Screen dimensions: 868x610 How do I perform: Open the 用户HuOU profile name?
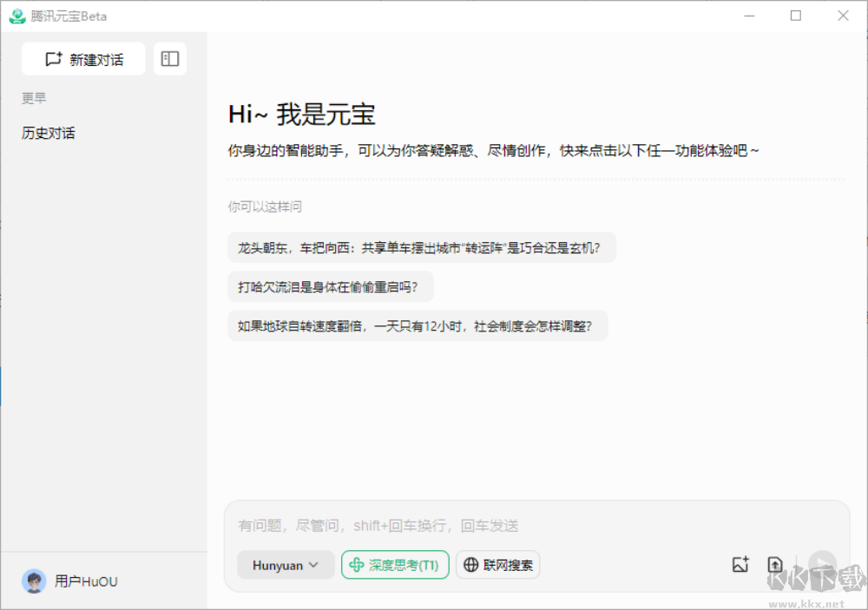coord(86,581)
